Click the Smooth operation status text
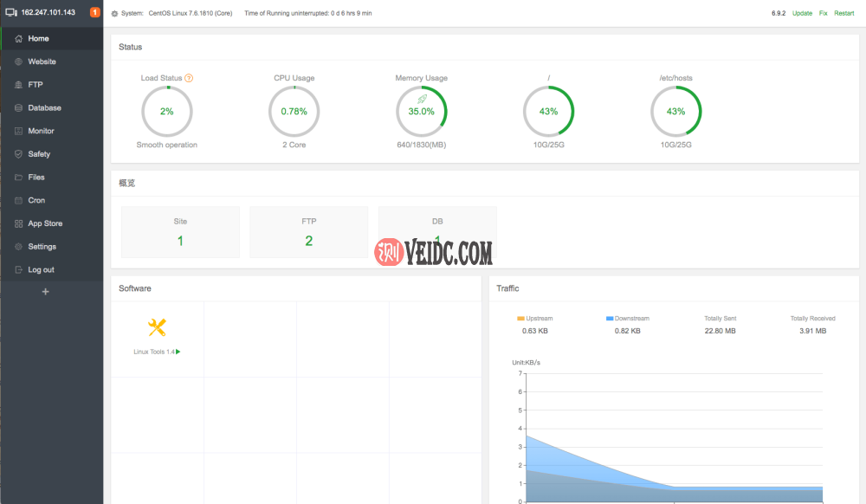Image resolution: width=866 pixels, height=504 pixels. click(167, 145)
